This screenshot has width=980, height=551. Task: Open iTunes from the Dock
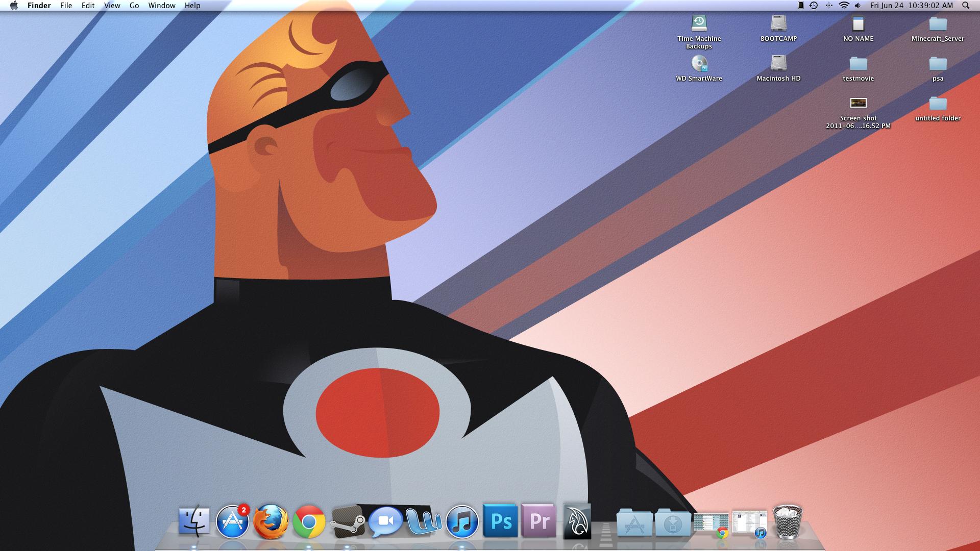pos(462,521)
